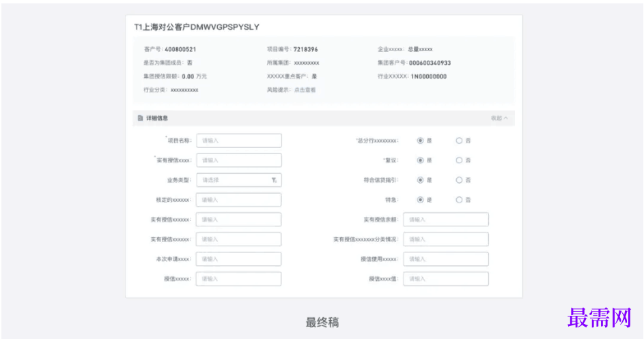The width and height of the screenshot is (644, 339).
Task: Focus the 实有授信xxxx input under 项目名称
Action: [239, 160]
